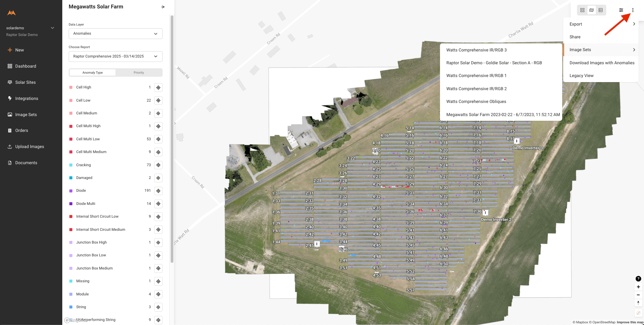The width and height of the screenshot is (644, 325).
Task: Expand the Image Sets submenu
Action: pyautogui.click(x=601, y=50)
